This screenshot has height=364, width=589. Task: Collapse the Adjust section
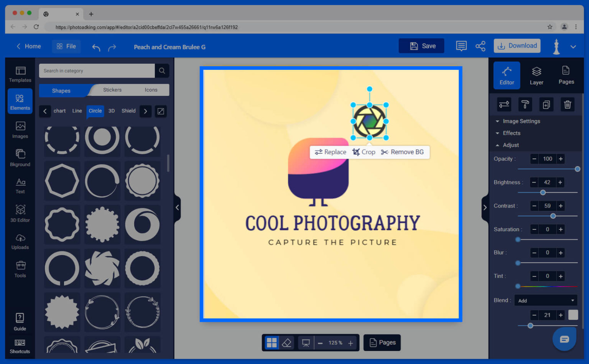click(x=510, y=145)
